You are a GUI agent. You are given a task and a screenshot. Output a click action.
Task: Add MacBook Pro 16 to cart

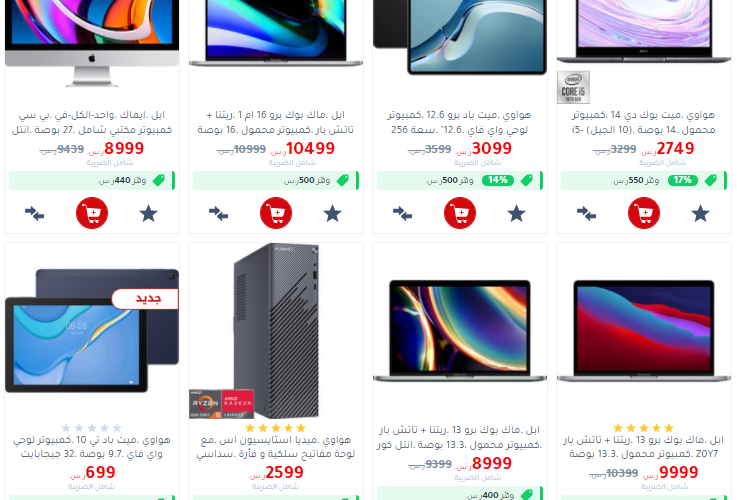[276, 213]
